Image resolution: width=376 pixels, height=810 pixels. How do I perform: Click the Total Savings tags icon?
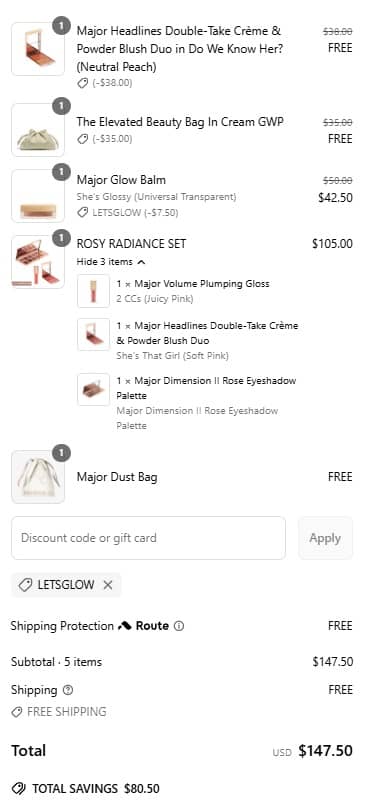[19, 788]
